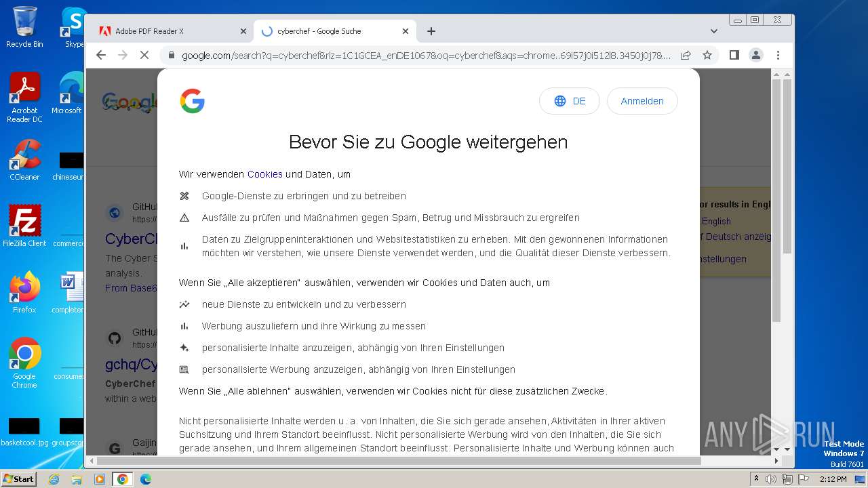Image resolution: width=868 pixels, height=488 pixels.
Task: Open the DE language selector
Action: pos(570,101)
